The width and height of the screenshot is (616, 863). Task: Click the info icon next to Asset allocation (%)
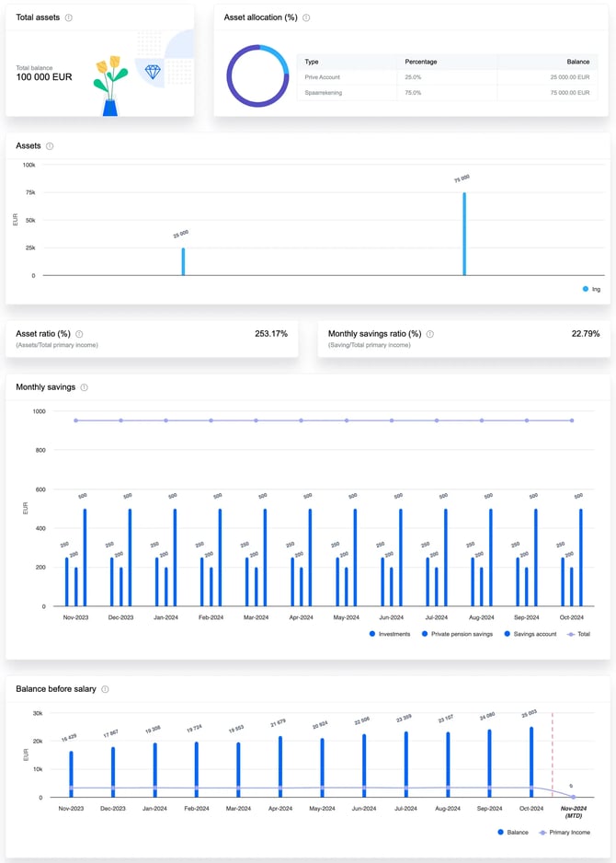point(306,17)
